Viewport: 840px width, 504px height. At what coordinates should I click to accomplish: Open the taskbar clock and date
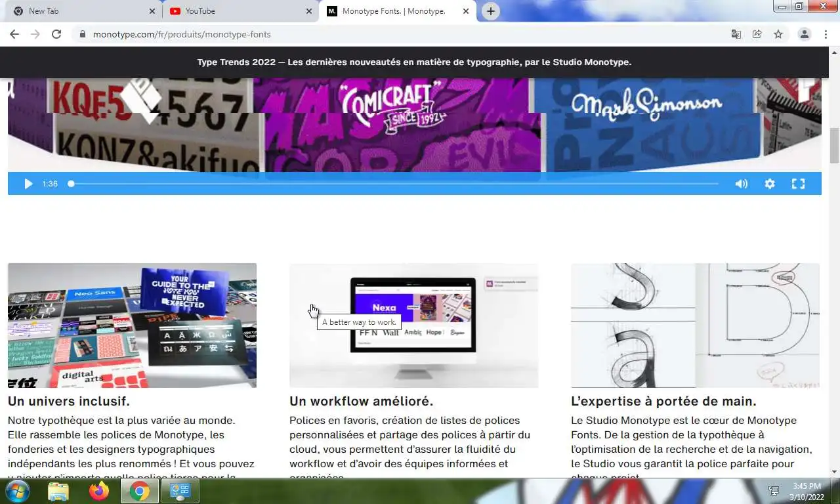coord(807,491)
